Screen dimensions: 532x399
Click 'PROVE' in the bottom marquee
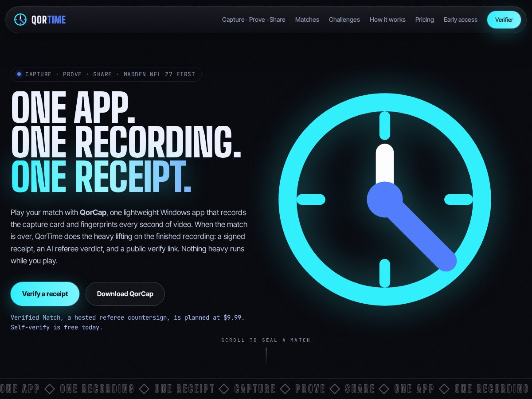(x=310, y=389)
